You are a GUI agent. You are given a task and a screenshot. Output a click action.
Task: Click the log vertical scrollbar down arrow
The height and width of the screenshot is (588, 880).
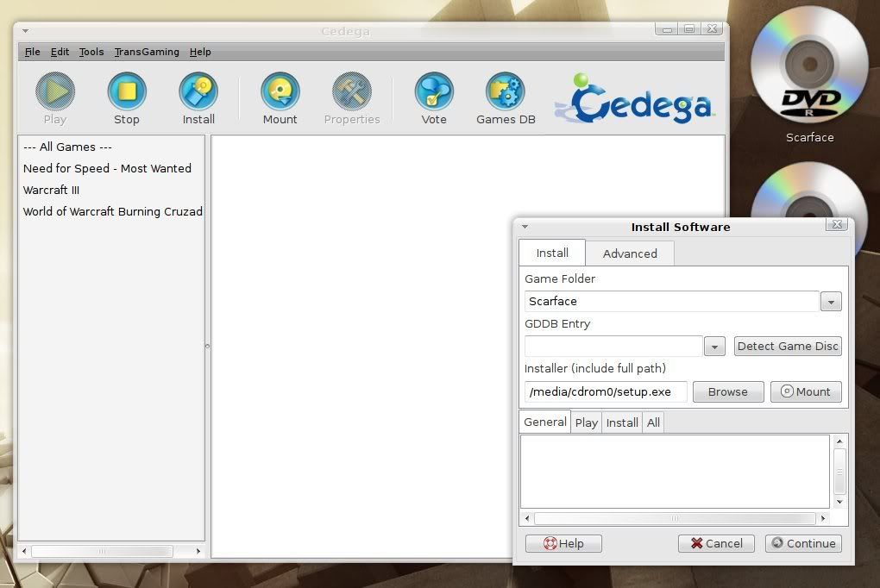pos(839,502)
